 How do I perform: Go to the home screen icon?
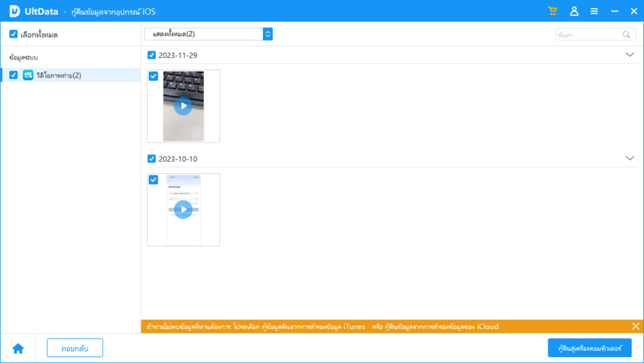click(x=18, y=349)
